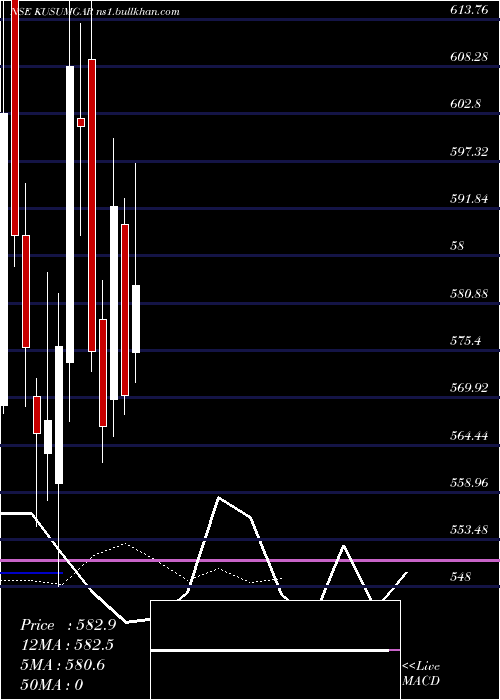500x700 pixels.
Task: Click the Live MACD label
Action: pos(421,673)
